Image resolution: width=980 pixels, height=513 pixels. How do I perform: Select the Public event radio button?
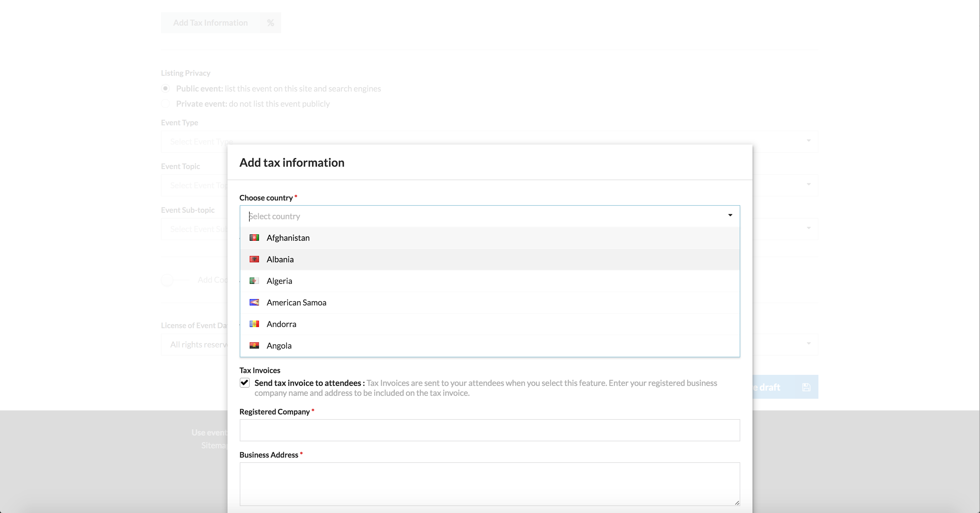coord(165,89)
